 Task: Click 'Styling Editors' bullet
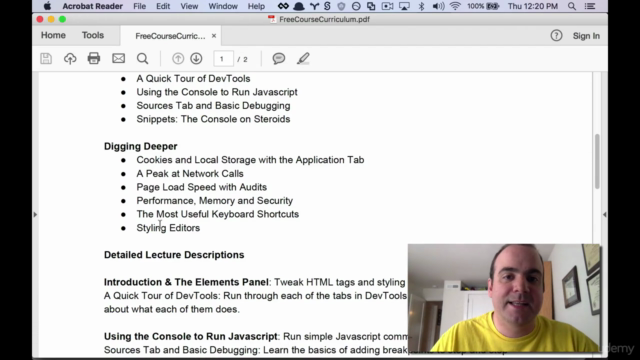168,228
